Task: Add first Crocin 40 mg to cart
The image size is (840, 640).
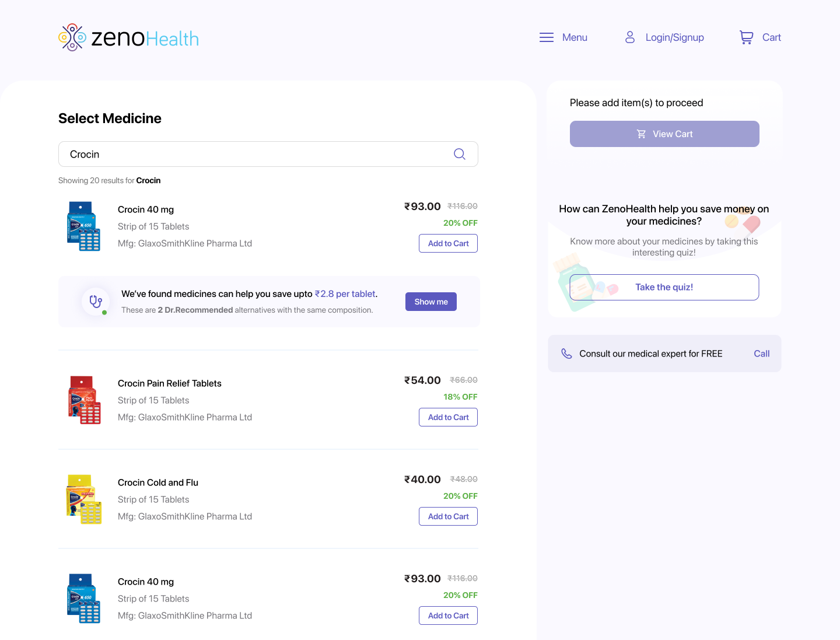Action: (448, 243)
